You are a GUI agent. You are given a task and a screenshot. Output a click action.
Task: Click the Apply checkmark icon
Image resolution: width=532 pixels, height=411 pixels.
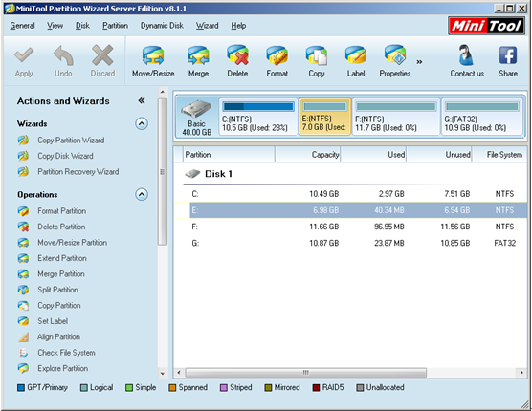pyautogui.click(x=24, y=55)
